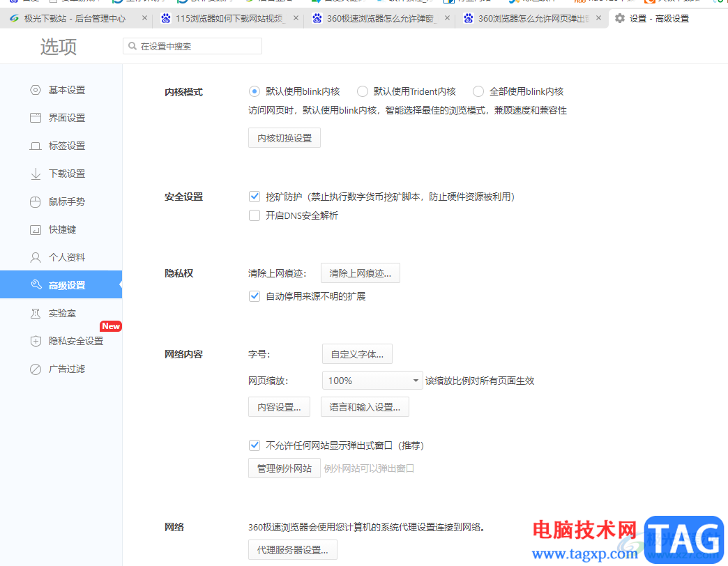Click the 标签设置 tab icon
Image resolution: width=728 pixels, height=566 pixels.
point(36,146)
